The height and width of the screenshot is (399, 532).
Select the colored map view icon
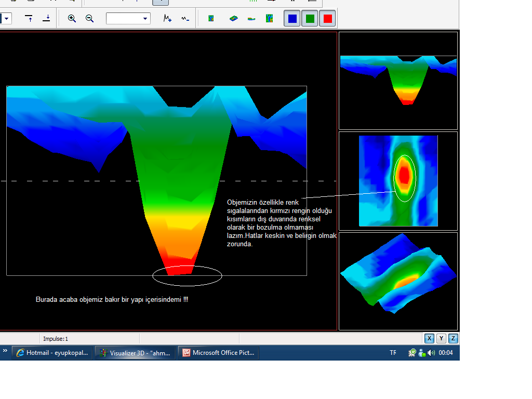pyautogui.click(x=270, y=18)
